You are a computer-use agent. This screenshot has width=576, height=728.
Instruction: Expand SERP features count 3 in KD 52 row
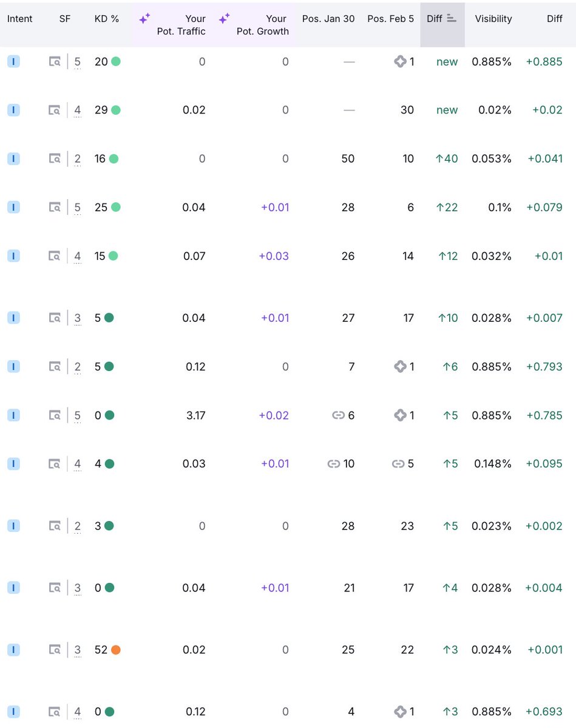[78, 650]
